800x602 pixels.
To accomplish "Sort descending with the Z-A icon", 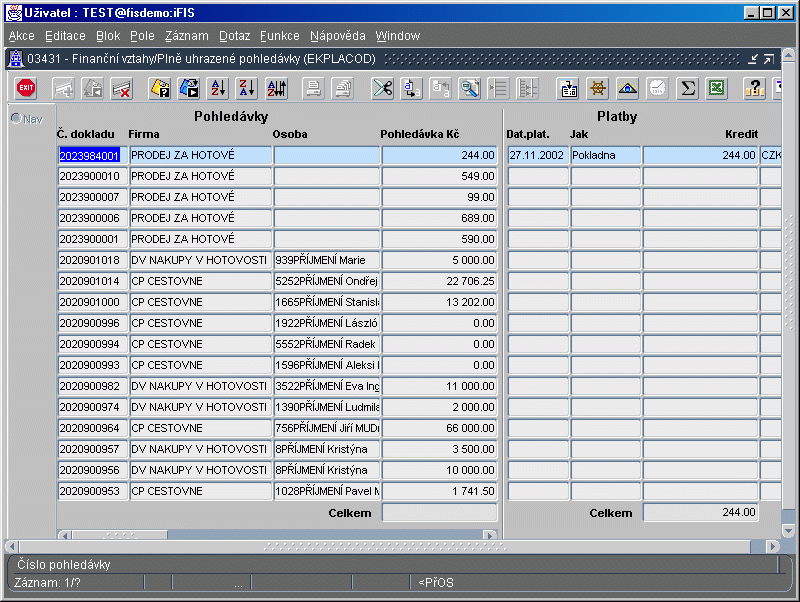I will (247, 88).
